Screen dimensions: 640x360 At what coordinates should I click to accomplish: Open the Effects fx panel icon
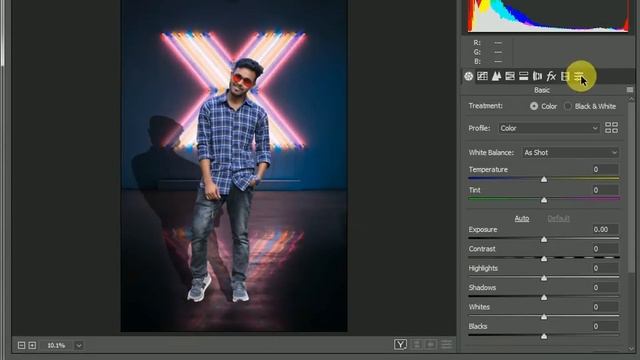[x=551, y=76]
